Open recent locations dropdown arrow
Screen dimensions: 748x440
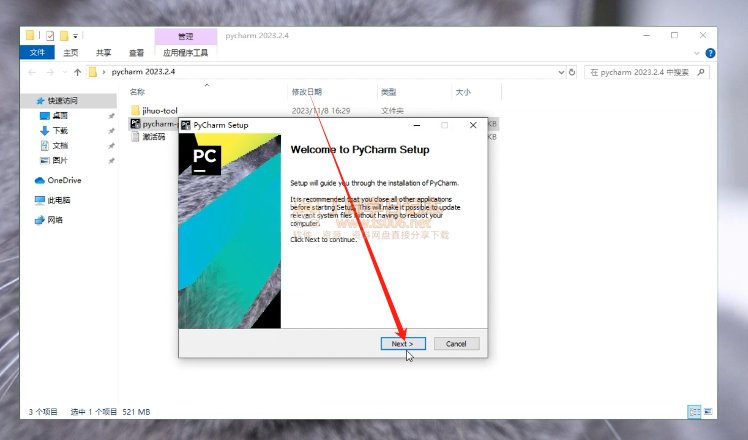click(65, 72)
